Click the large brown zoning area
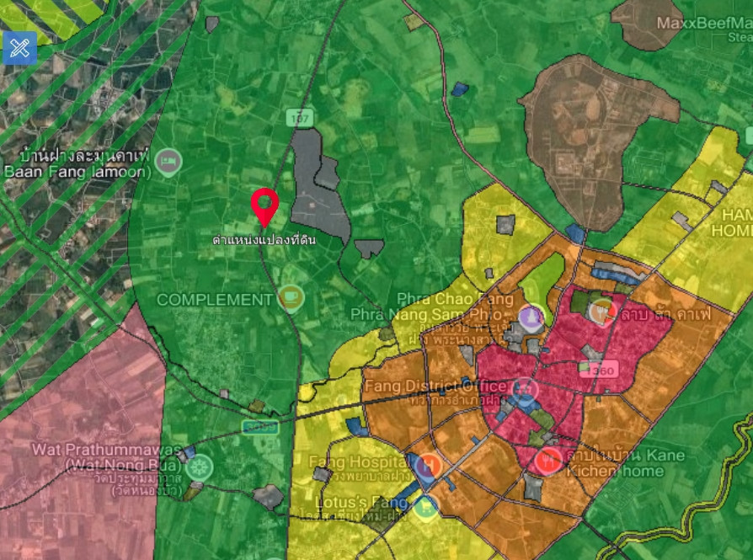The height and width of the screenshot is (560, 753). click(x=595, y=139)
